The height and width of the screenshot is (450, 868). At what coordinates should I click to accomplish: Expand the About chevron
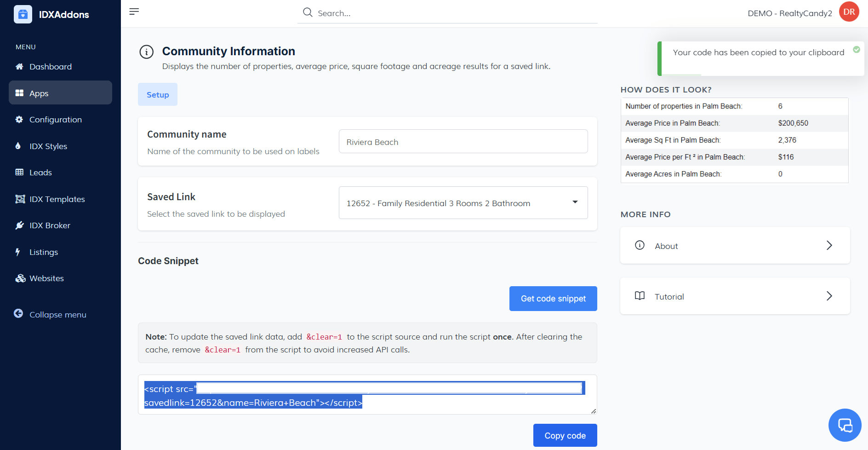829,245
